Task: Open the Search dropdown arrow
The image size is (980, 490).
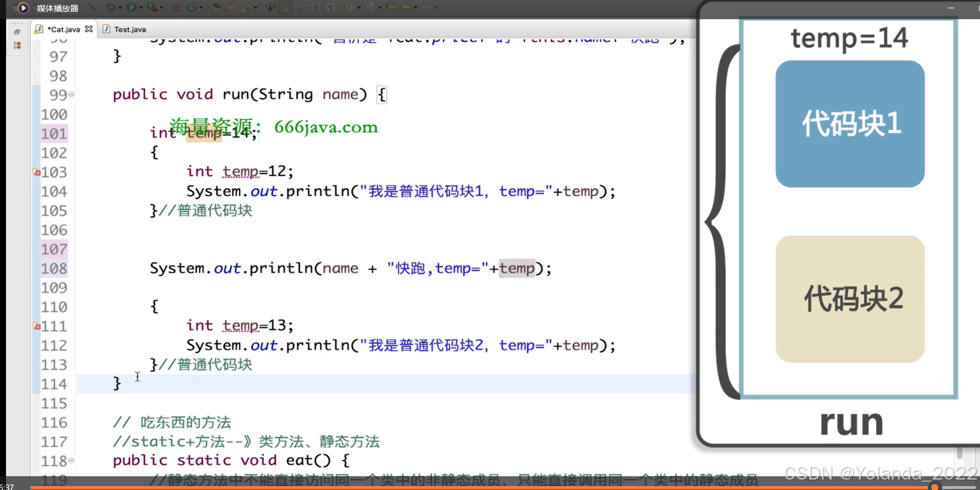Action: (255, 8)
